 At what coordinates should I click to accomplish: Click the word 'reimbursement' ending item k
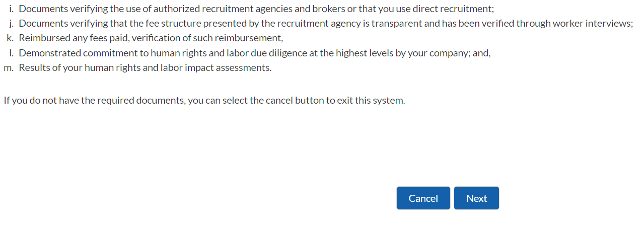248,38
